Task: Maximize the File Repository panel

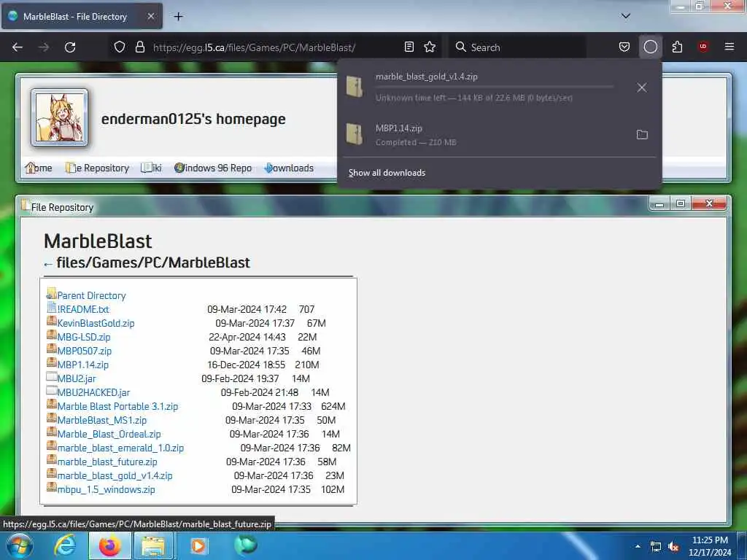Action: [681, 204]
